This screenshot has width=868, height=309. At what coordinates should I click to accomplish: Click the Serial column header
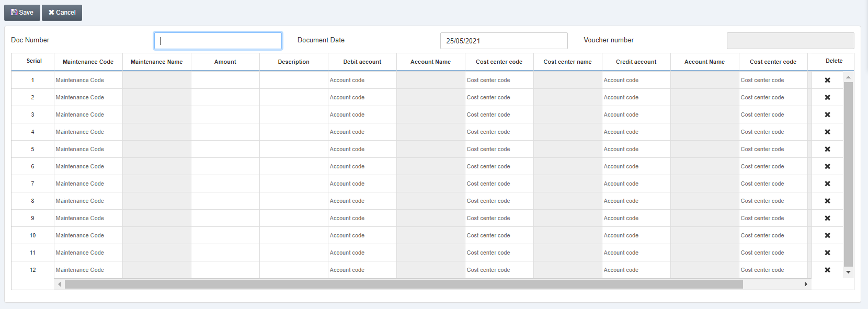coord(34,61)
